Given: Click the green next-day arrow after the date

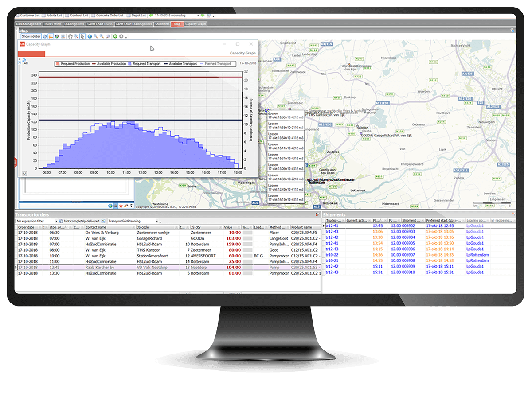Looking at the screenshot, I should point(203,16).
